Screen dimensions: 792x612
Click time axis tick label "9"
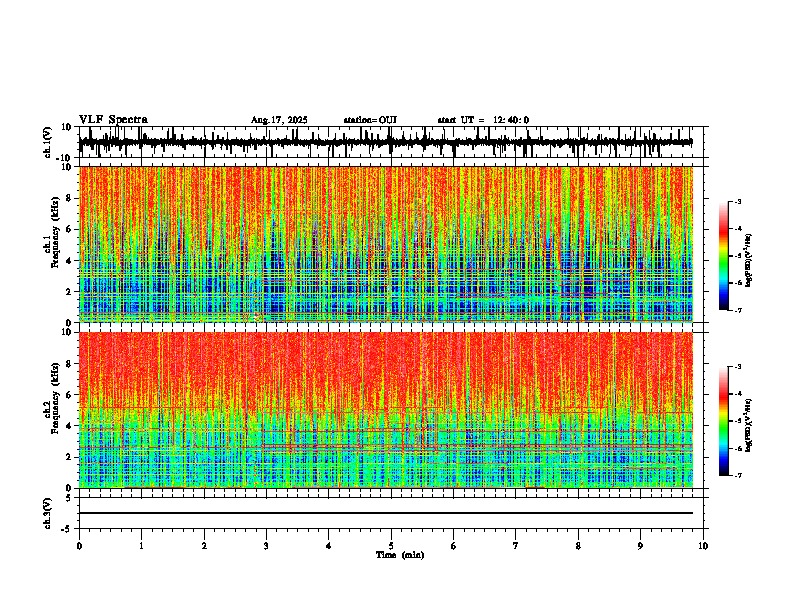coord(640,546)
